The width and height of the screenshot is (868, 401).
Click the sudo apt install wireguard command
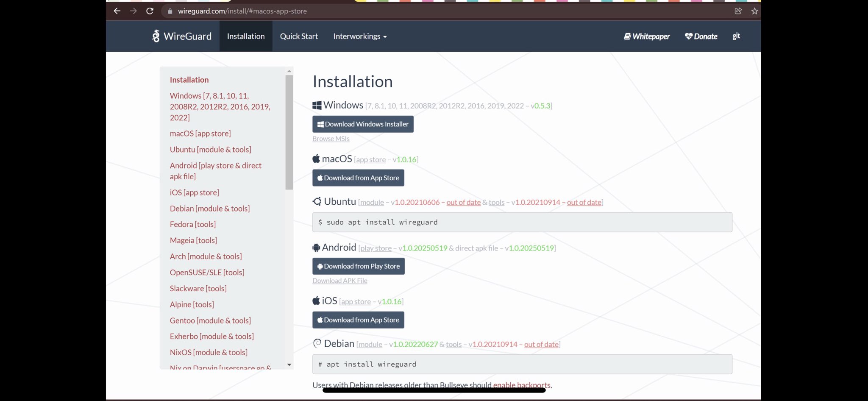tap(522, 222)
